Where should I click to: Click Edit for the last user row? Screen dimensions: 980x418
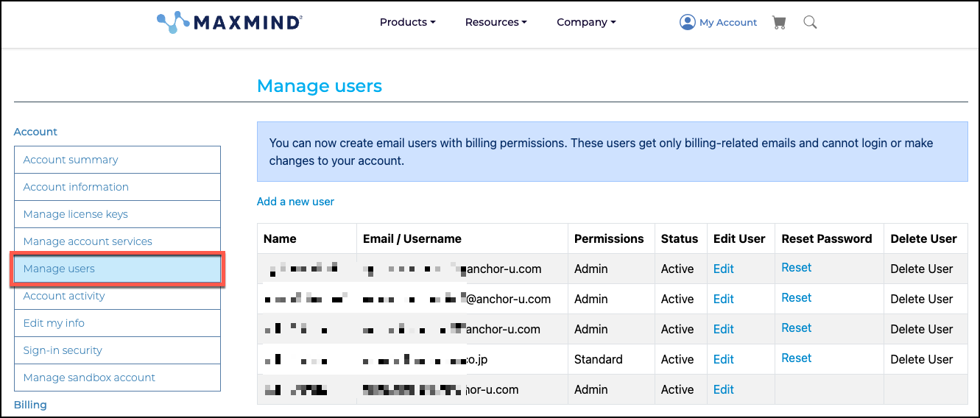(x=723, y=389)
